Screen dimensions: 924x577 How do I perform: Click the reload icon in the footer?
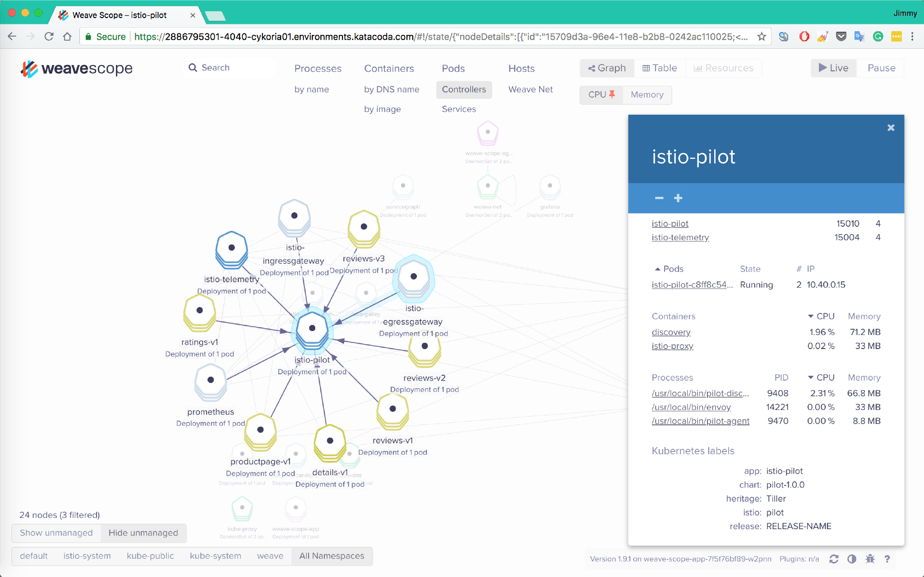click(833, 559)
